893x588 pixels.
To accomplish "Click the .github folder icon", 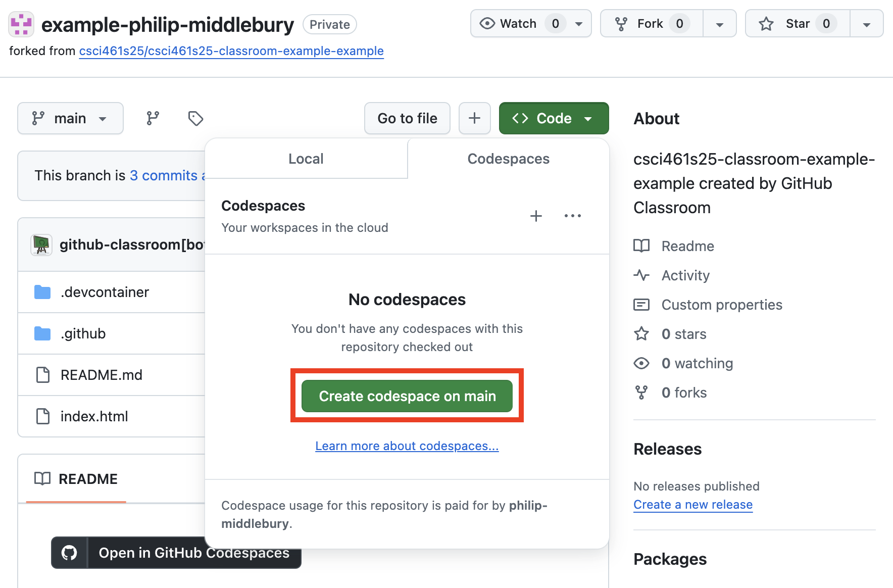I will point(42,333).
